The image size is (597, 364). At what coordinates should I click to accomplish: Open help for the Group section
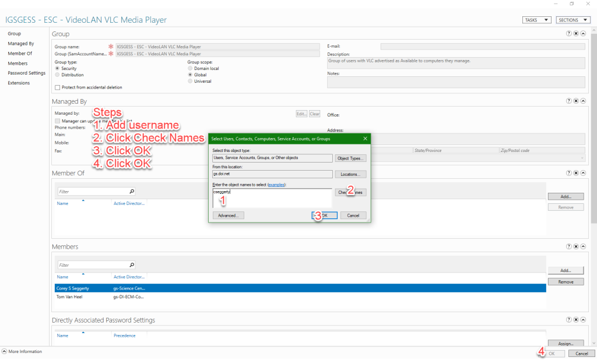click(x=569, y=33)
